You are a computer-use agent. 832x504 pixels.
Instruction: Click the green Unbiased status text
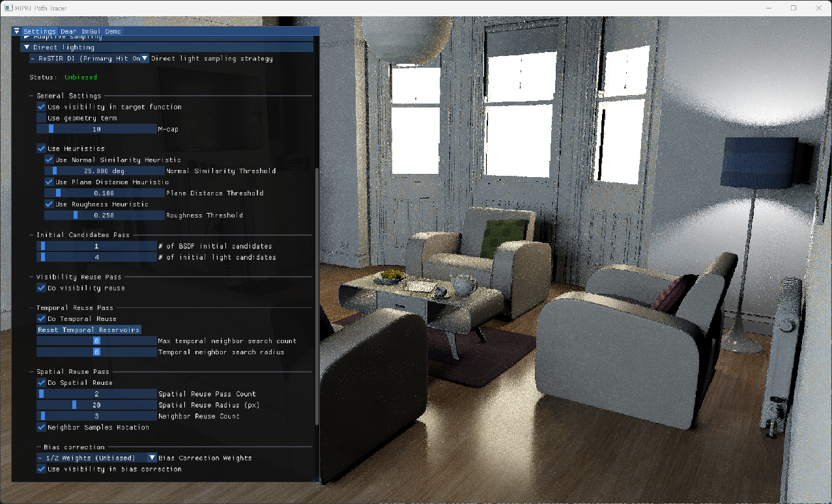click(x=80, y=77)
